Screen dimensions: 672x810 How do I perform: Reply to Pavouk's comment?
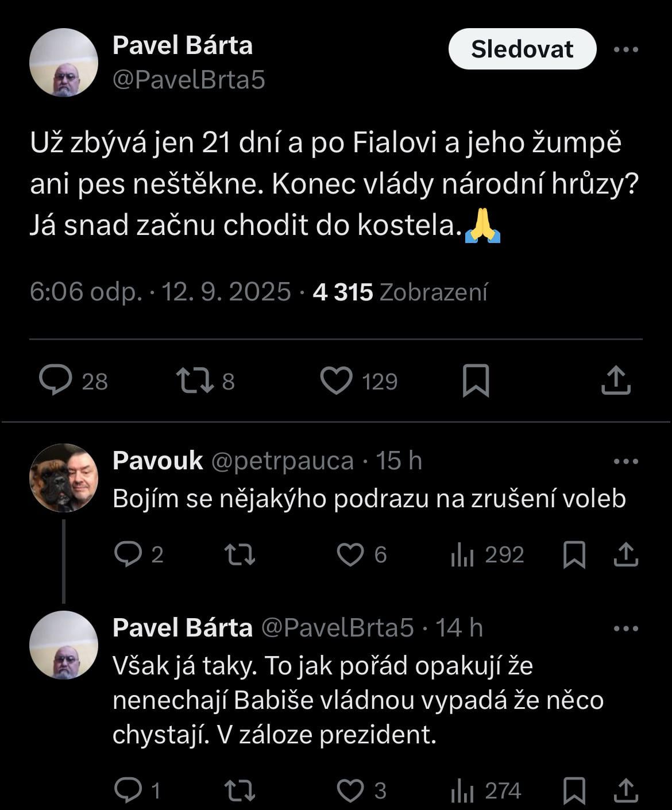click(x=128, y=554)
